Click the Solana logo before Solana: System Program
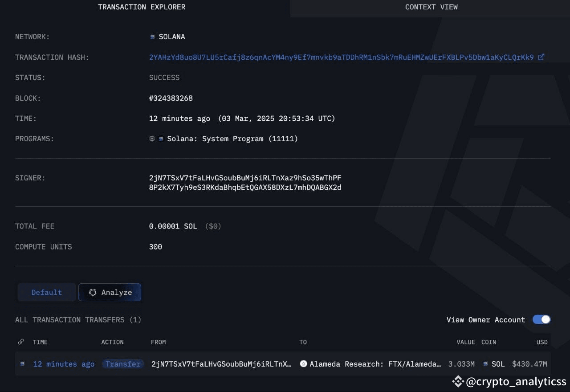 pos(161,139)
